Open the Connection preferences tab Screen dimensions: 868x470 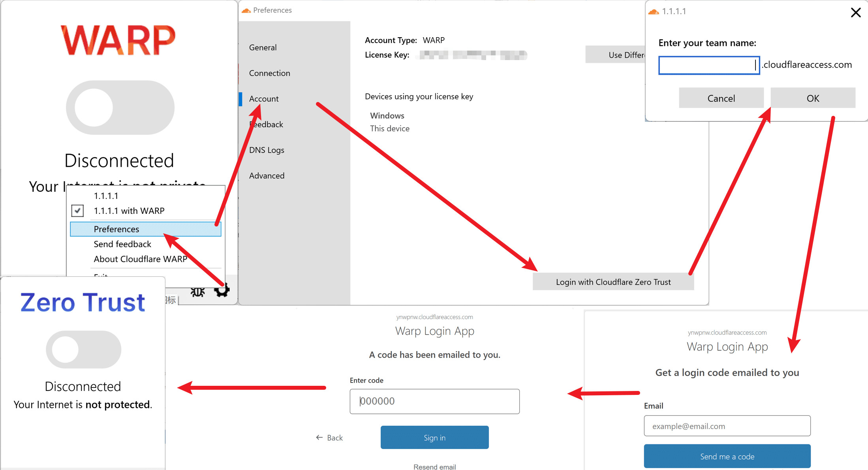[269, 73]
